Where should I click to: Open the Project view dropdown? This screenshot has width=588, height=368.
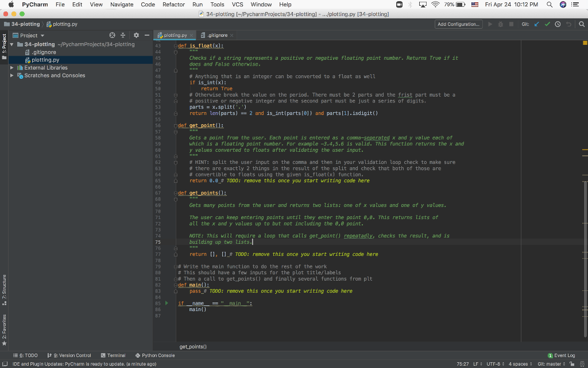tap(32, 36)
